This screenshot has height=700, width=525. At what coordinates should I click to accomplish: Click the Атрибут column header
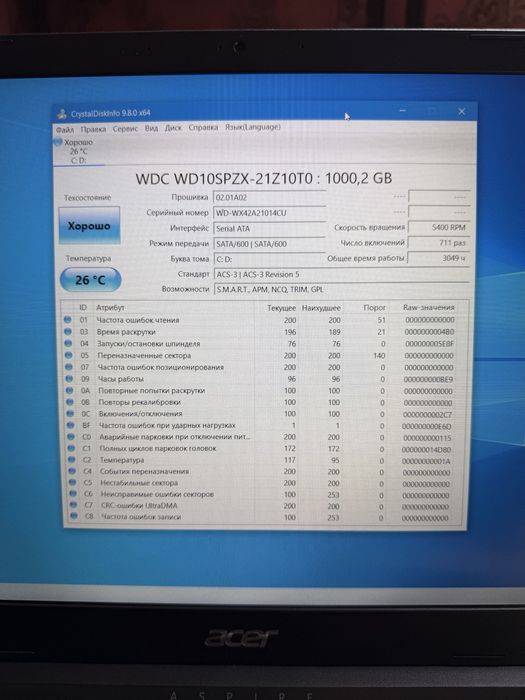(110, 308)
